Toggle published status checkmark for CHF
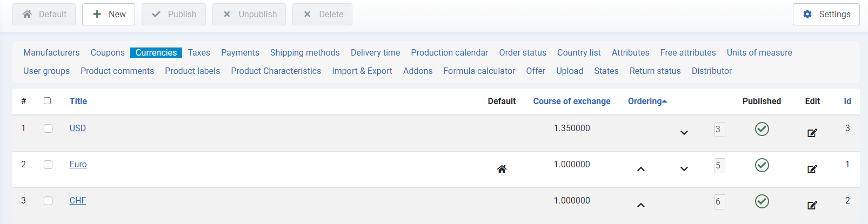 (762, 201)
